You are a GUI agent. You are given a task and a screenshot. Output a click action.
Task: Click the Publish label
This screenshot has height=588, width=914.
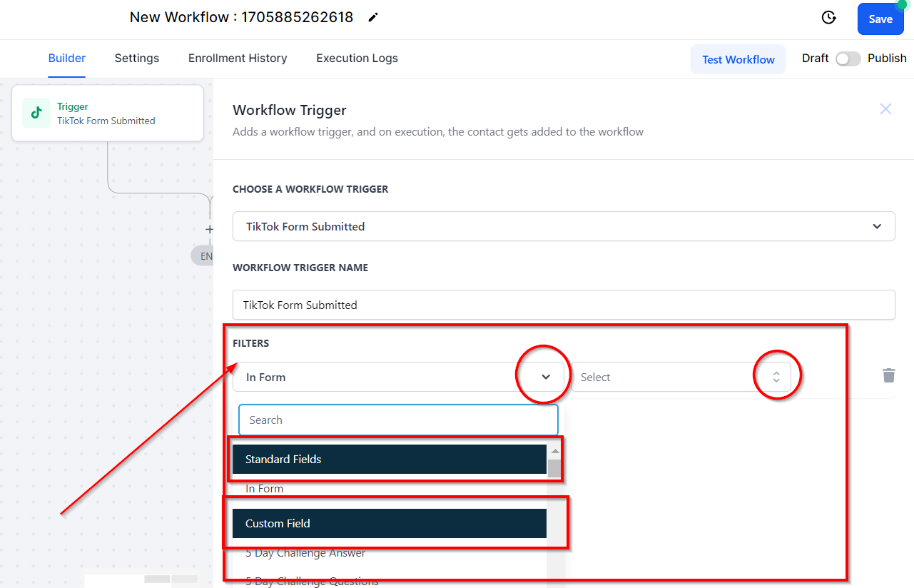(887, 59)
